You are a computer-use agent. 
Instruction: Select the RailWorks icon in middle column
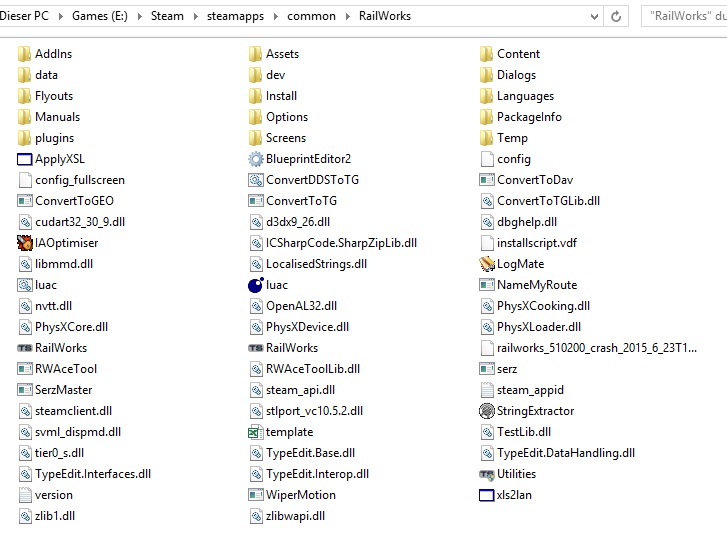(255, 348)
